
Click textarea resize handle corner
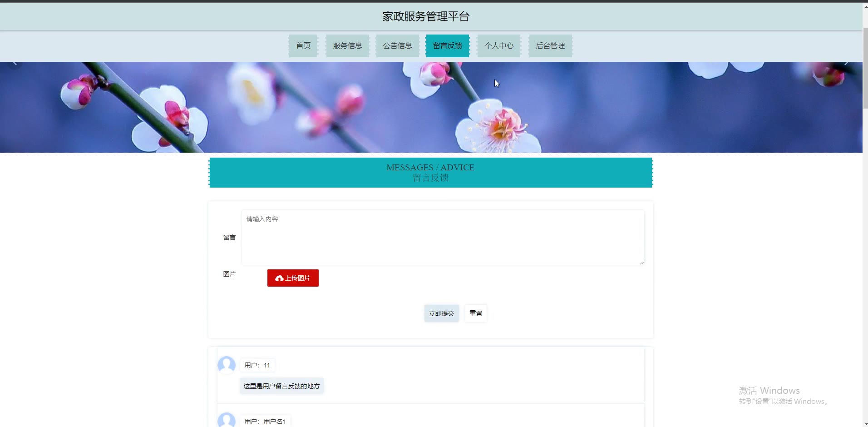pos(641,262)
